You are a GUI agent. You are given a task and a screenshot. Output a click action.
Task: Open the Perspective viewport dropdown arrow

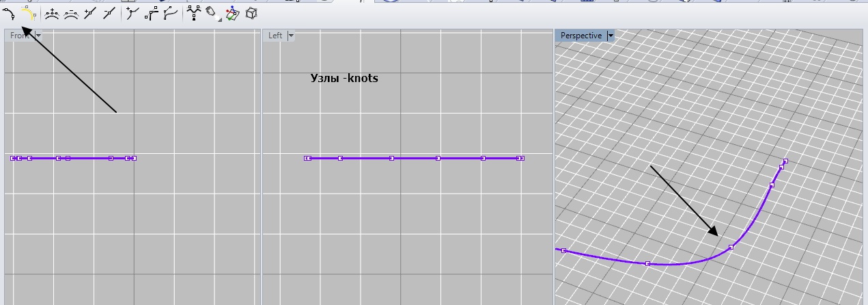611,36
